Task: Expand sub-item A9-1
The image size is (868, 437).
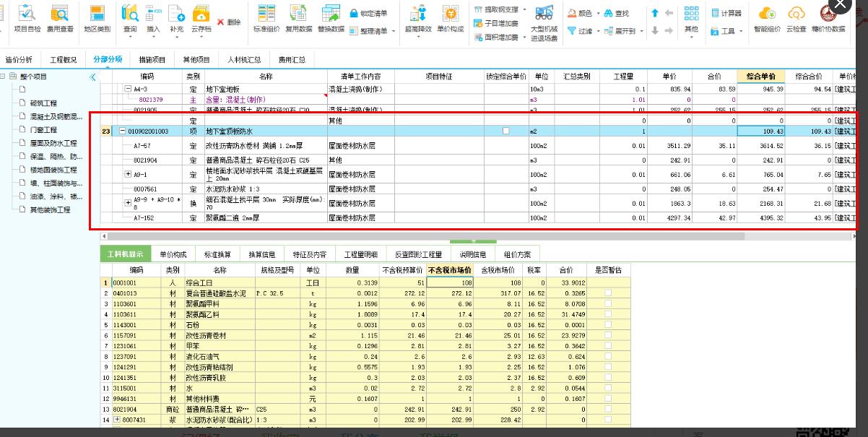Action: tap(128, 174)
